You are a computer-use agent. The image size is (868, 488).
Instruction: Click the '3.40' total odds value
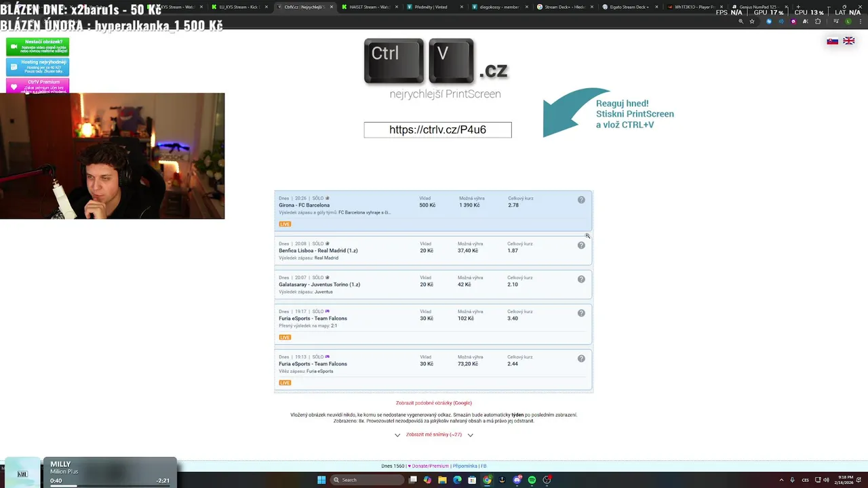pos(513,319)
